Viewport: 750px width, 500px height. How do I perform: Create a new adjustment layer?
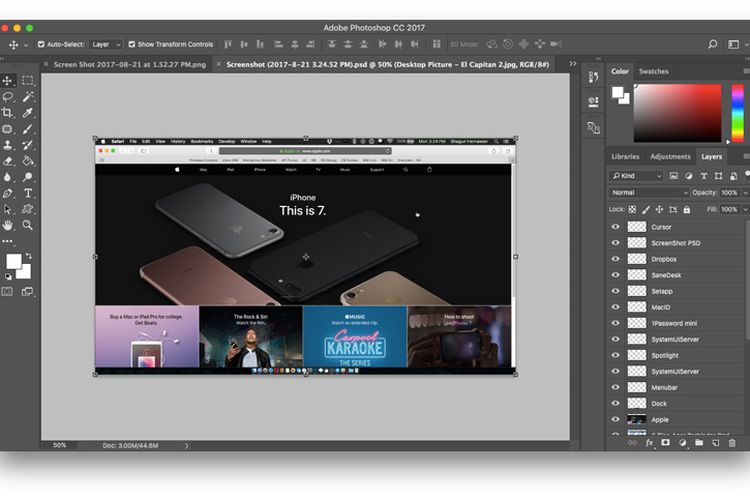coord(683,443)
